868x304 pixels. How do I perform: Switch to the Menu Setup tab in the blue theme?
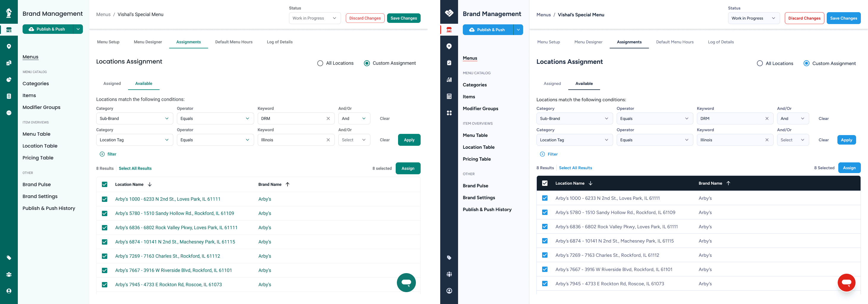tap(549, 42)
